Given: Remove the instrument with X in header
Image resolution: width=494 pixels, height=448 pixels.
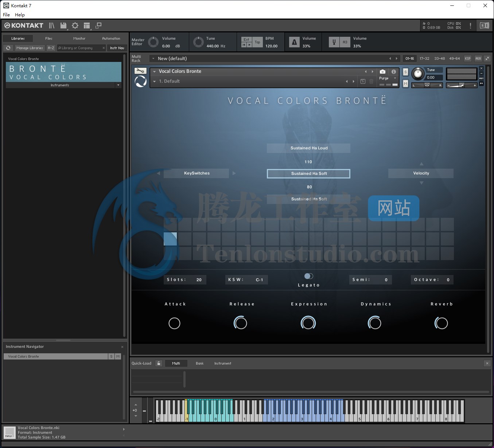Looking at the screenshot, I should click(x=481, y=68).
